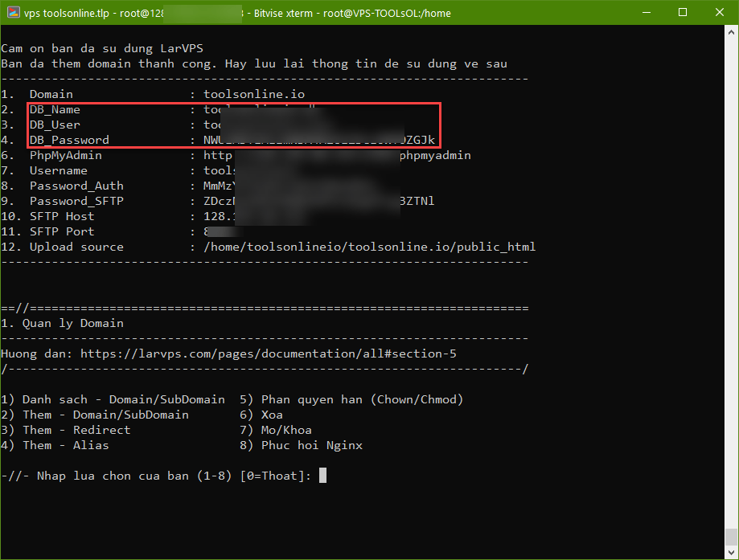Click the terminal cursor at the input prompt
The width and height of the screenshot is (739, 560).
tap(322, 475)
